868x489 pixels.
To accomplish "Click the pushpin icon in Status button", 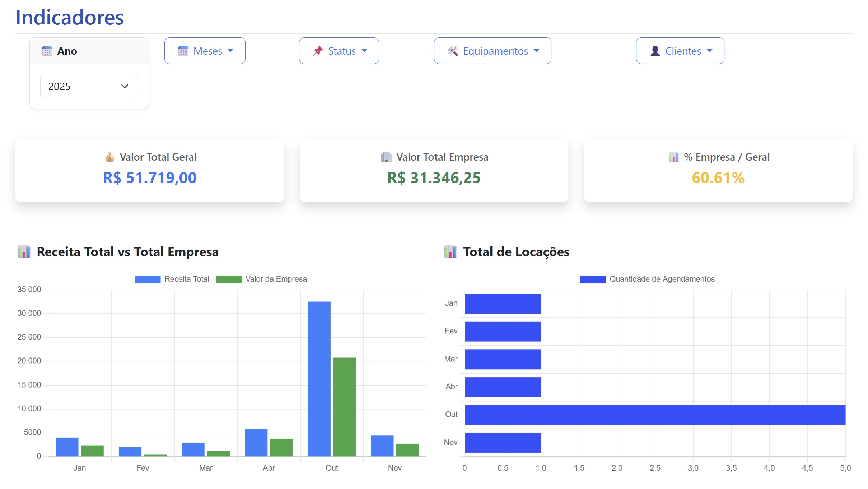I will [x=318, y=51].
